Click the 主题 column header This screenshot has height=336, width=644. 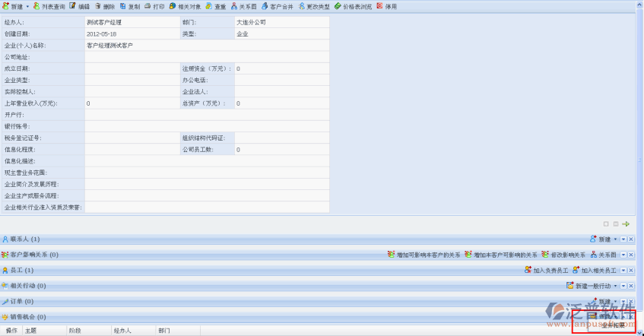[31, 331]
